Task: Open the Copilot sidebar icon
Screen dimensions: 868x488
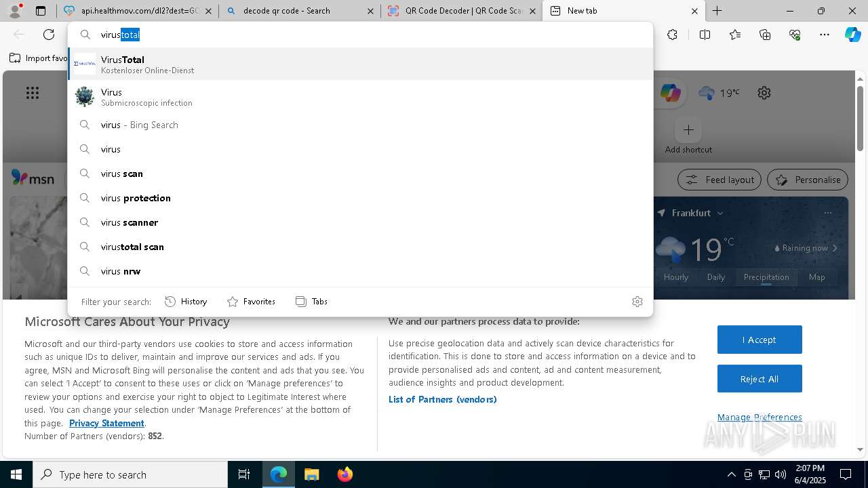Action: pos(853,35)
